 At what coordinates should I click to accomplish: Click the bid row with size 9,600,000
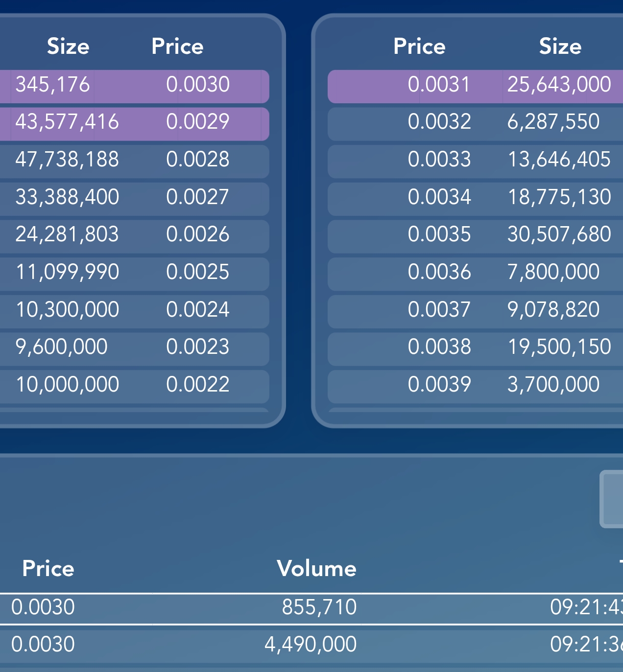point(135,349)
